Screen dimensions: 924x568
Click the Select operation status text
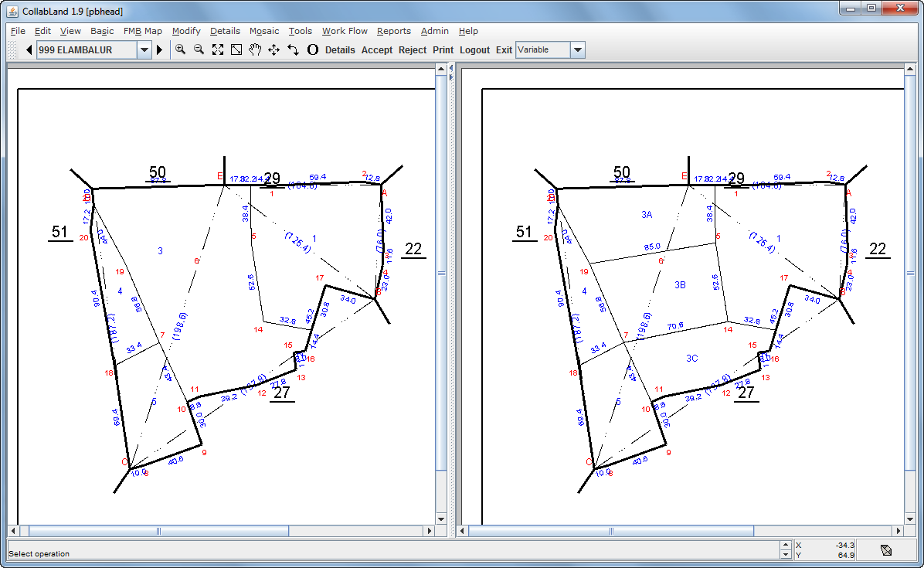[x=39, y=554]
